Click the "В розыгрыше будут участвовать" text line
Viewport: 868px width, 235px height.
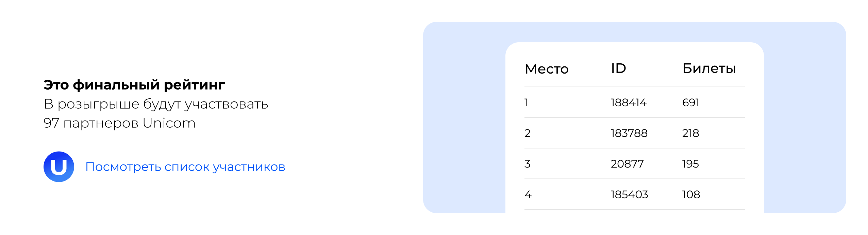(156, 104)
